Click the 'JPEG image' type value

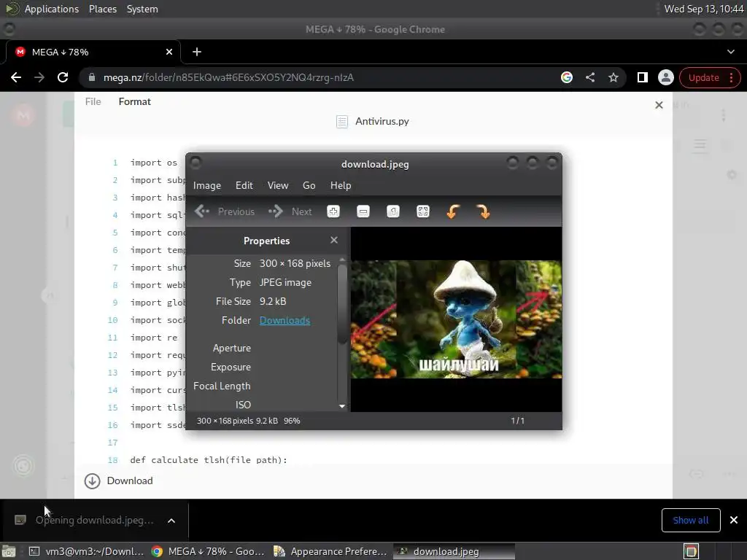(x=285, y=282)
